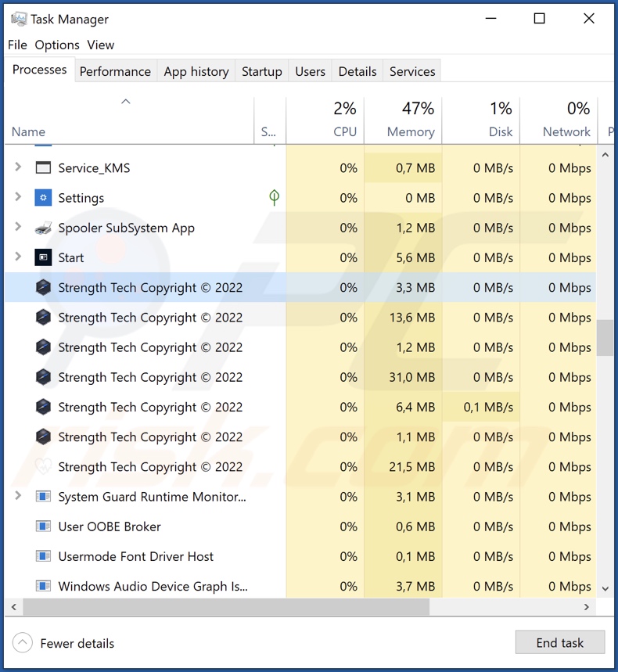
Task: Click the Spooler SubSystem App printer icon
Action: [x=43, y=228]
